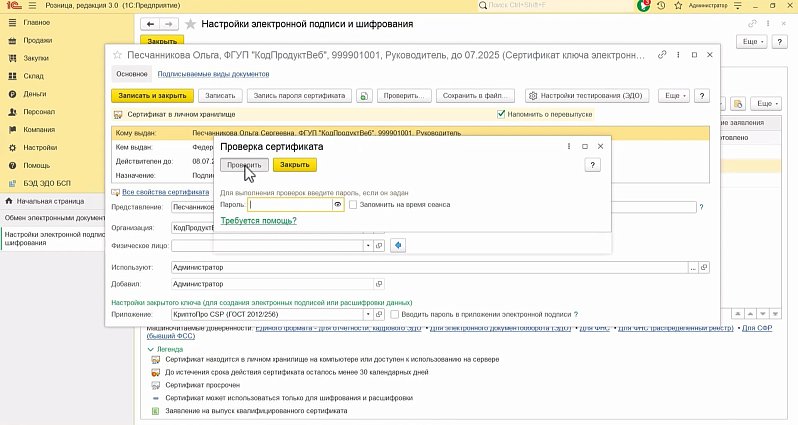
Task: Open Требуется помощь? link
Action: (259, 220)
